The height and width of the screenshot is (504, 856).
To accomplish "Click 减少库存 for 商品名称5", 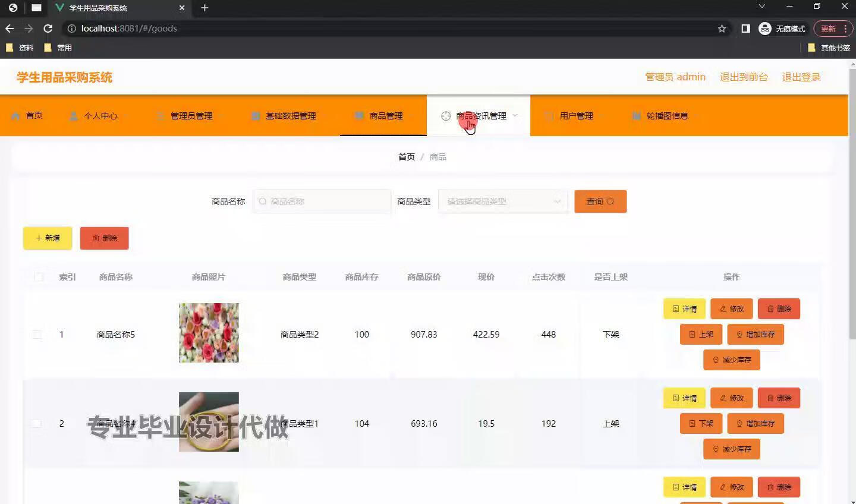I will coord(732,360).
